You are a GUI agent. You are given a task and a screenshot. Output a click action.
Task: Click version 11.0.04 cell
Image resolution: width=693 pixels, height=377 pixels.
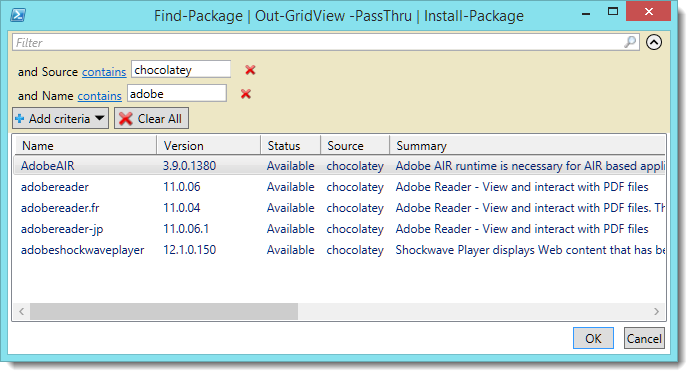point(182,208)
